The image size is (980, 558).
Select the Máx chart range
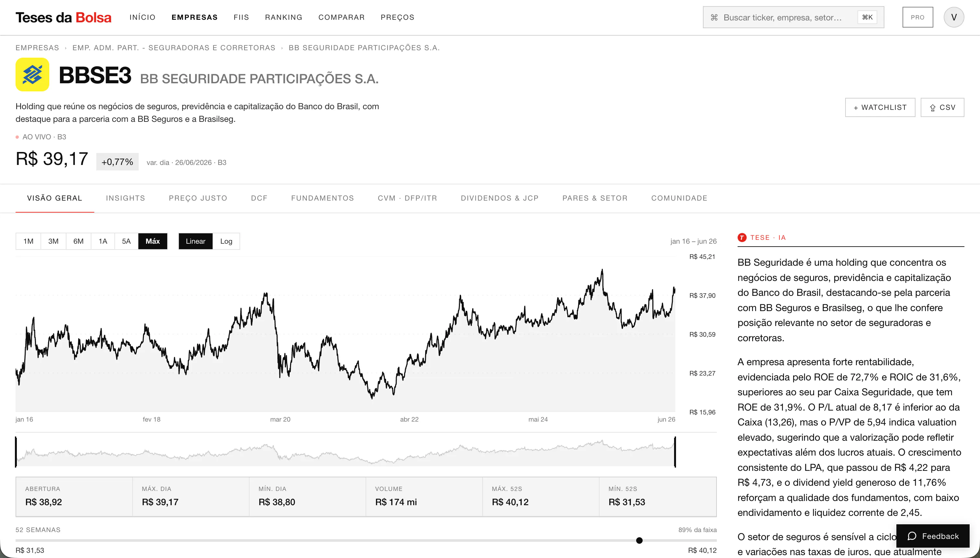click(153, 241)
